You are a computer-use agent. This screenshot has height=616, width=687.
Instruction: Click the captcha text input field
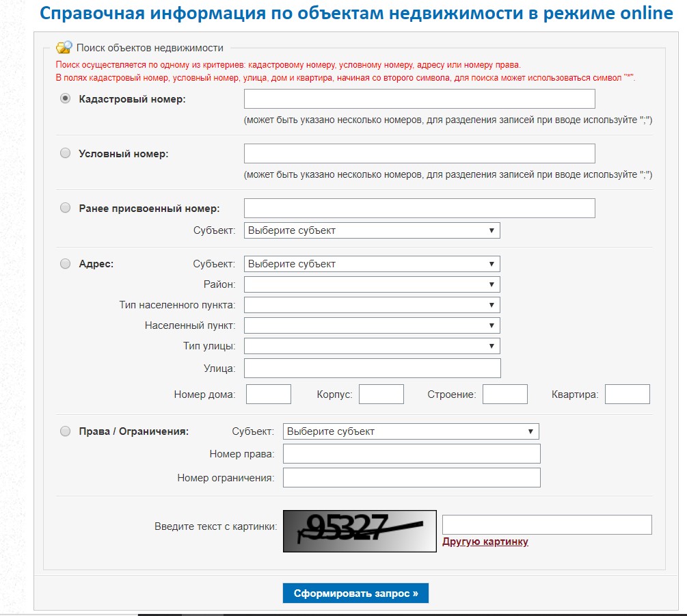tap(547, 525)
